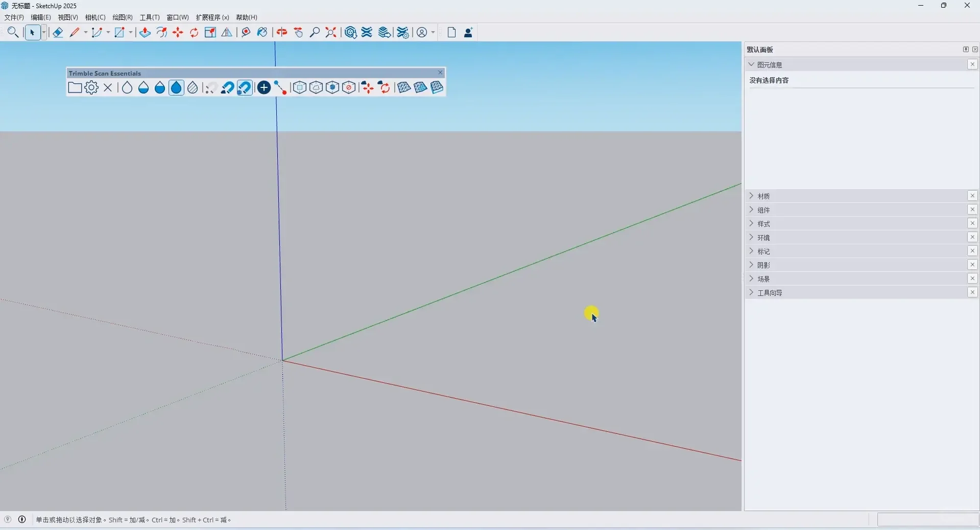This screenshot has height=530, width=980.
Task: Expand the 阴影 panel
Action: point(751,265)
